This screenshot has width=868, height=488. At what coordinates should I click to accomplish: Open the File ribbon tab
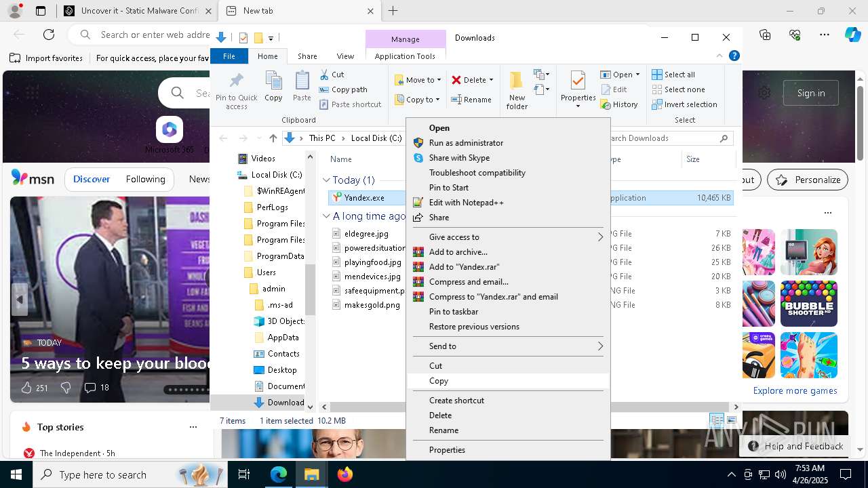coord(229,56)
